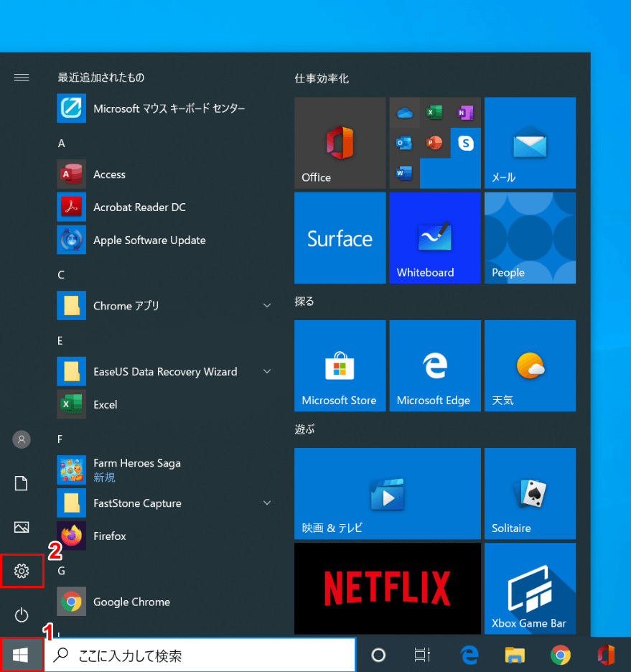
Task: Open Pictures from the Start sidebar
Action: pos(22,527)
